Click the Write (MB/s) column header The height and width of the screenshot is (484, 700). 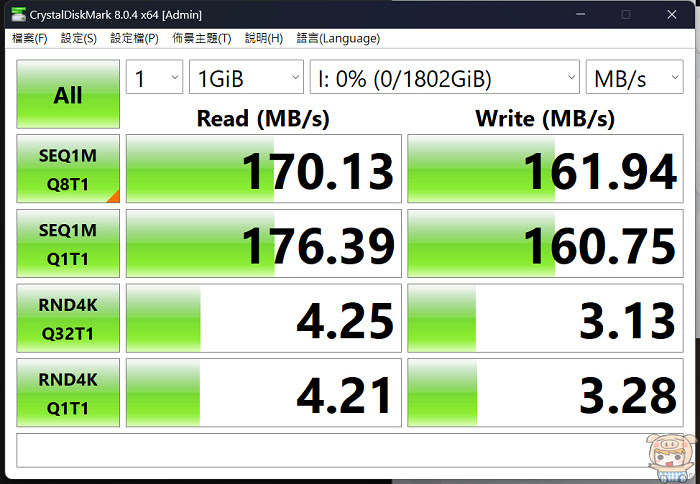pos(545,119)
